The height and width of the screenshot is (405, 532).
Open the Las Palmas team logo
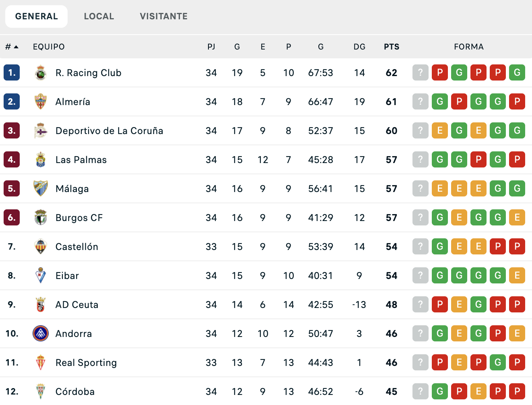click(x=40, y=159)
